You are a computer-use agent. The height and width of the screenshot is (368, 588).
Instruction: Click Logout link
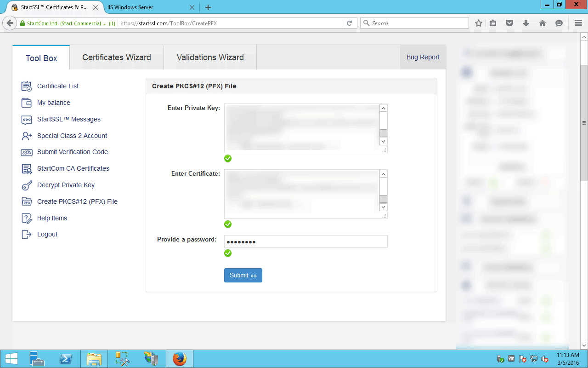47,234
